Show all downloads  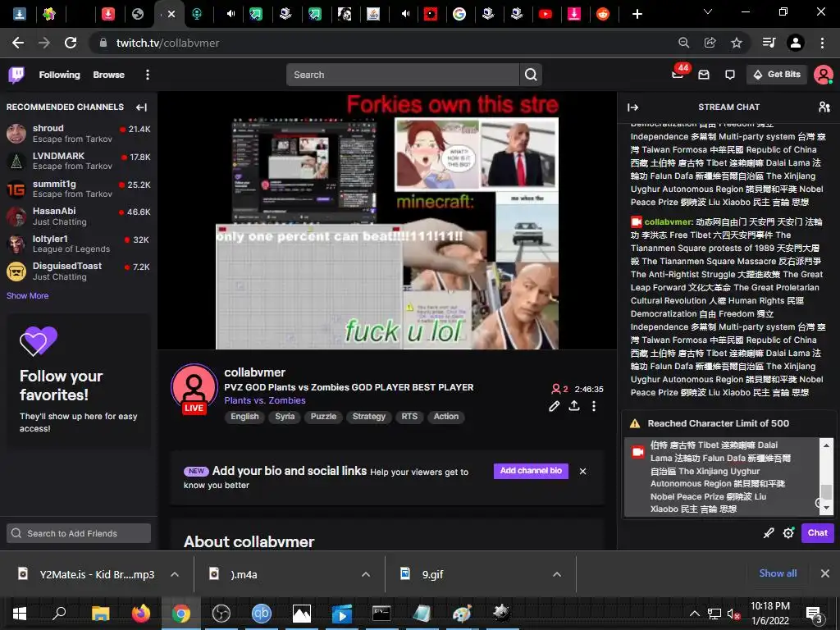point(778,573)
